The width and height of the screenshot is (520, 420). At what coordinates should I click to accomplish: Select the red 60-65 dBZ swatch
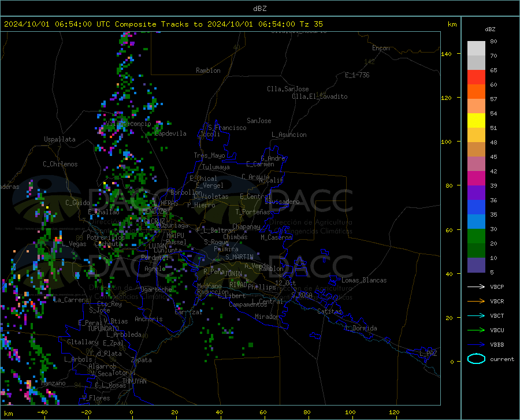pyautogui.click(x=476, y=77)
